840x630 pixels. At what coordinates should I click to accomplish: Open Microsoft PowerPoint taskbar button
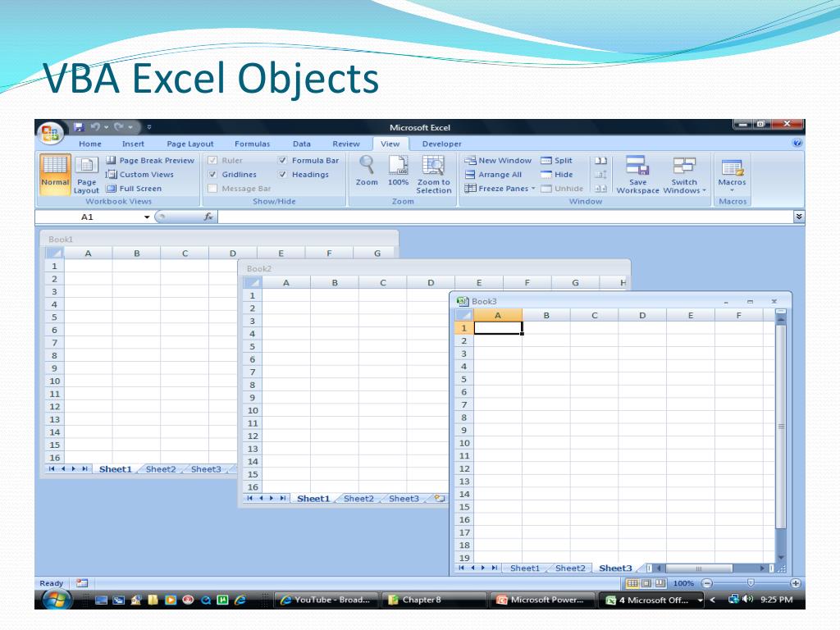coord(543,600)
